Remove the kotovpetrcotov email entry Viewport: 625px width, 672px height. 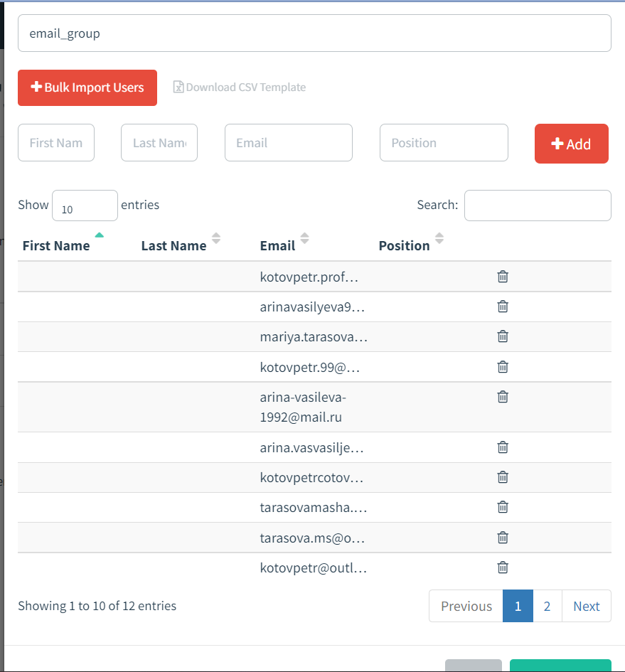click(503, 477)
